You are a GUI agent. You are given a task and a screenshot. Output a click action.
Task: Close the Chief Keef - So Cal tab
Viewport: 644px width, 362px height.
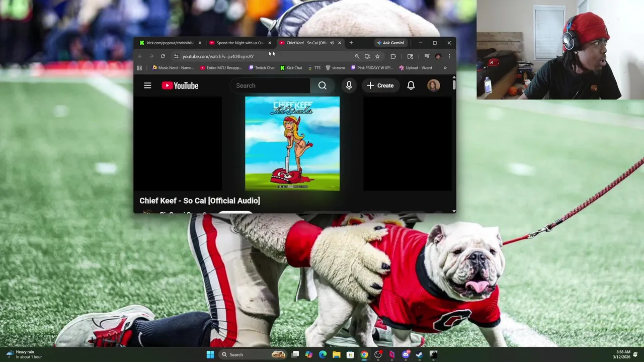[x=339, y=43]
